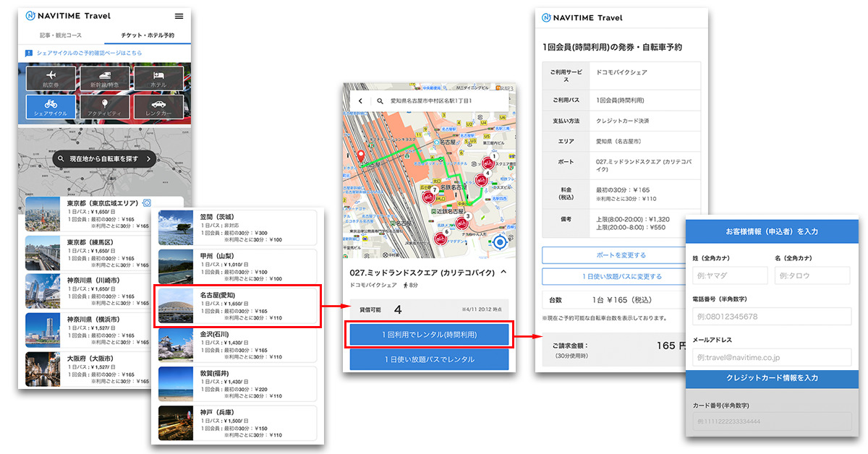Go back using the map search arrow
Screen dimensions: 868x454
click(x=360, y=101)
